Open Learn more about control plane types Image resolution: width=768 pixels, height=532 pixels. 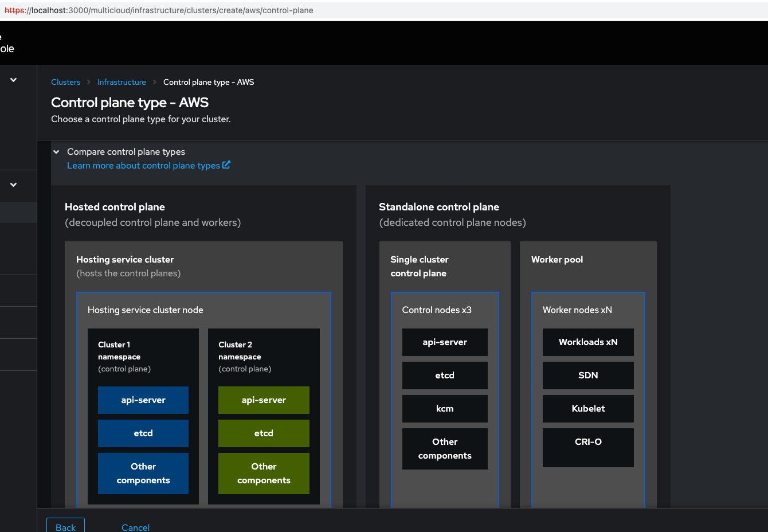tap(143, 166)
